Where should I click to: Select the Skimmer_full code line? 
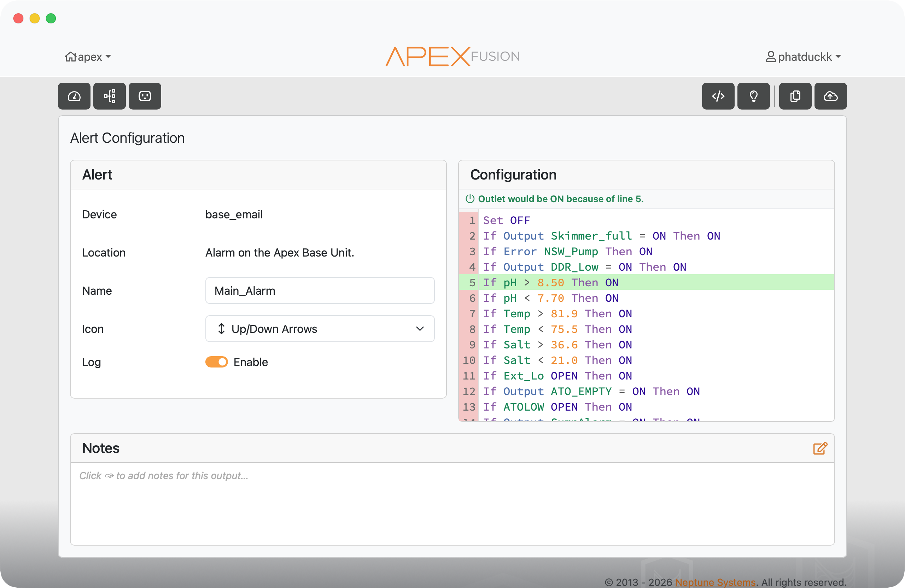(647, 236)
